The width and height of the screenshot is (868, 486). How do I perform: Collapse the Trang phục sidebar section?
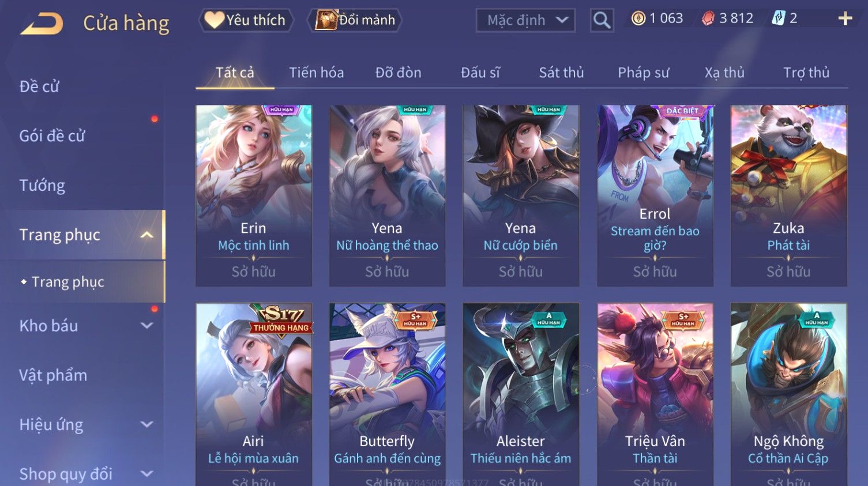click(147, 235)
